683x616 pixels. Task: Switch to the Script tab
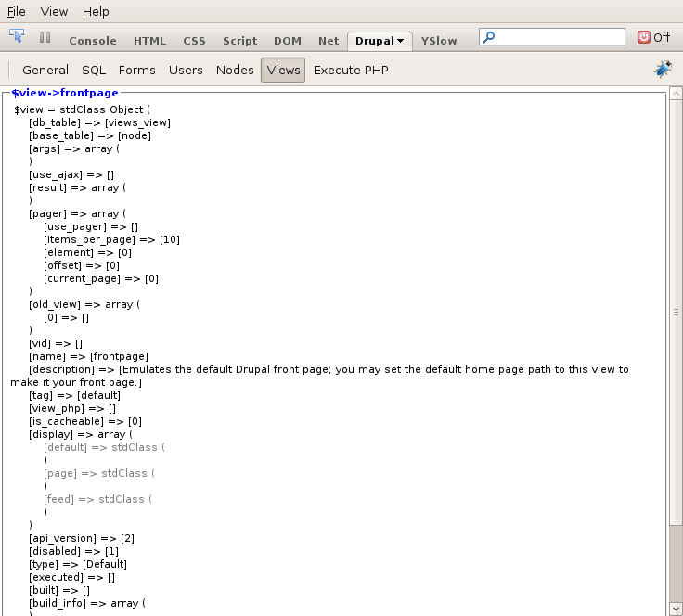click(x=239, y=41)
